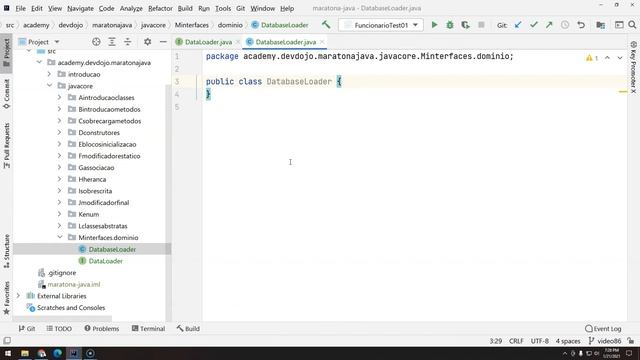Open Project panel settings gear
The image size is (640, 360).
(147, 42)
